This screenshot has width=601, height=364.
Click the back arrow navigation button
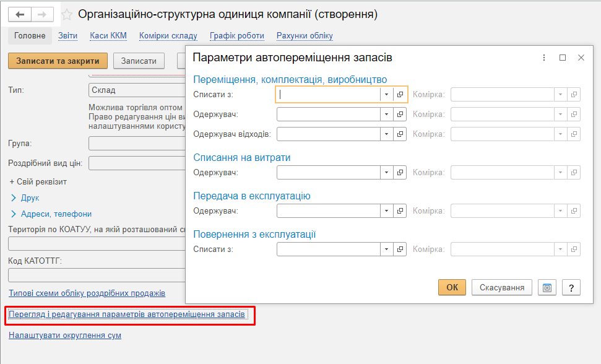pos(20,15)
